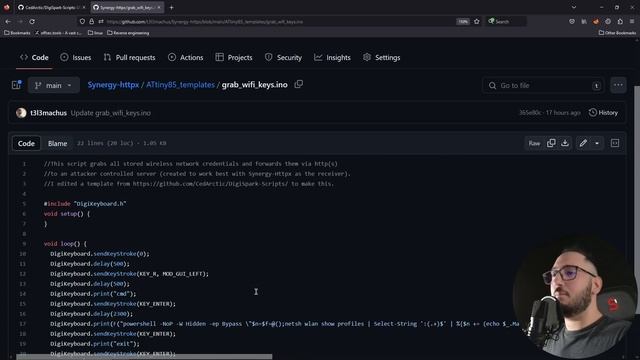Click the orange fox extension icon

point(596,21)
